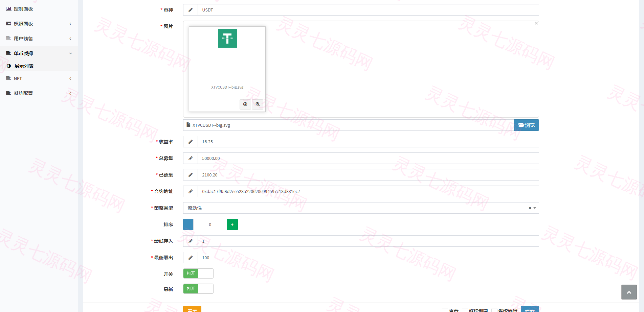Collapse the 单币质押 sidebar chevron
The height and width of the screenshot is (312, 644).
coord(70,53)
